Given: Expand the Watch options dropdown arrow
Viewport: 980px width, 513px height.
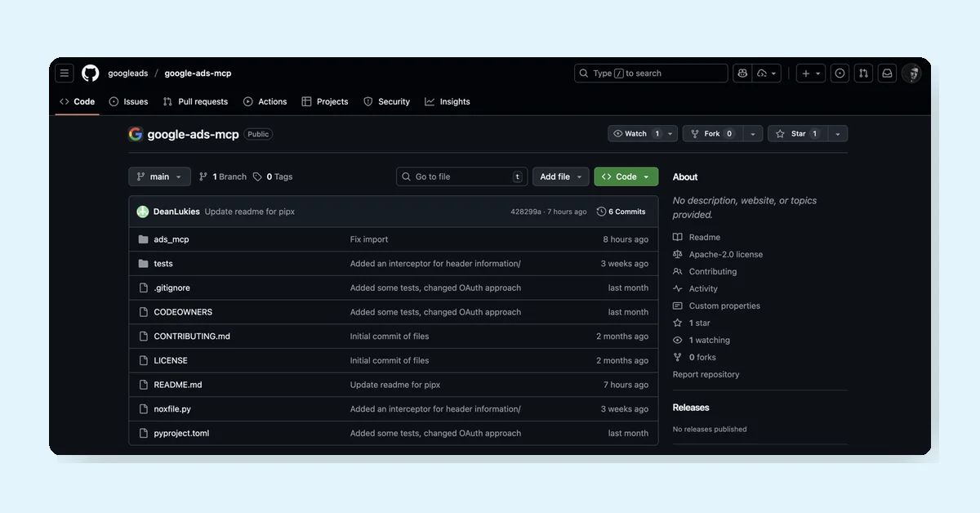Looking at the screenshot, I should (x=670, y=134).
